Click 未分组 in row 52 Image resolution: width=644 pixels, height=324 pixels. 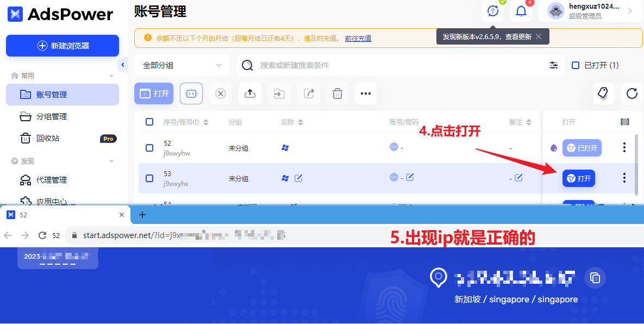coord(238,148)
